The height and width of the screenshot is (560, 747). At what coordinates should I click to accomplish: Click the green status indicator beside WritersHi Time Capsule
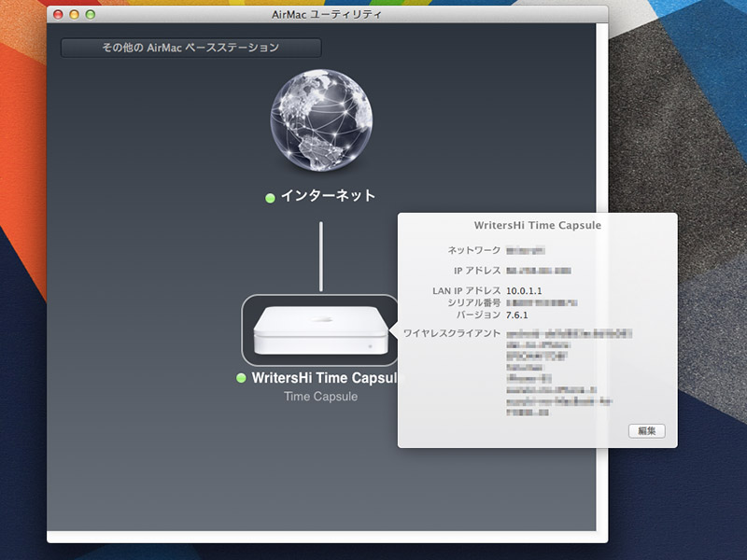pyautogui.click(x=241, y=379)
